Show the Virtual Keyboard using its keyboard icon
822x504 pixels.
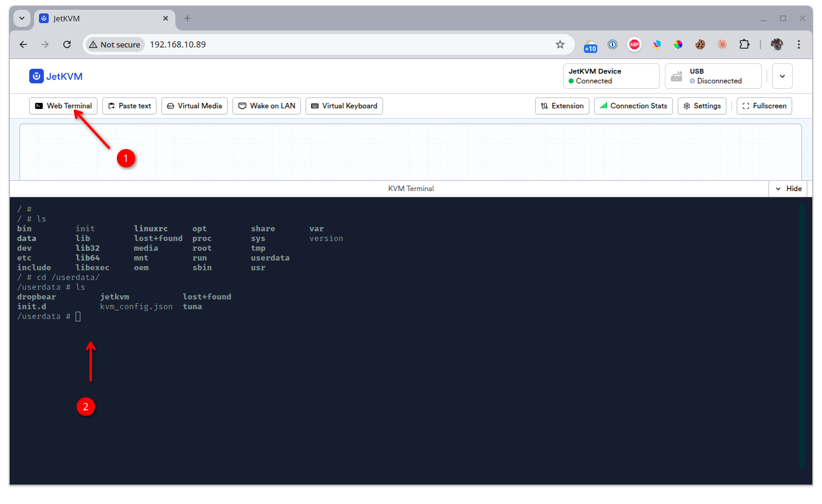[315, 105]
